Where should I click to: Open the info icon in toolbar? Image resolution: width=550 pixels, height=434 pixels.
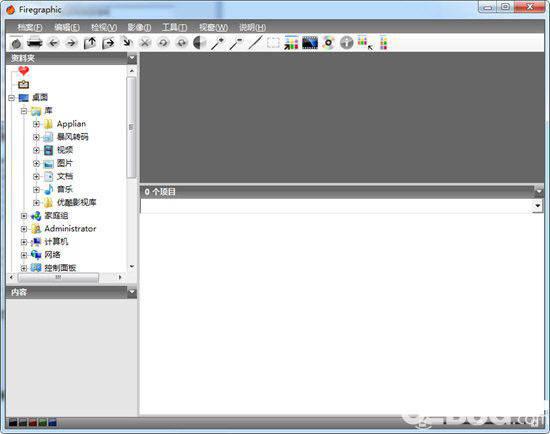(x=346, y=43)
